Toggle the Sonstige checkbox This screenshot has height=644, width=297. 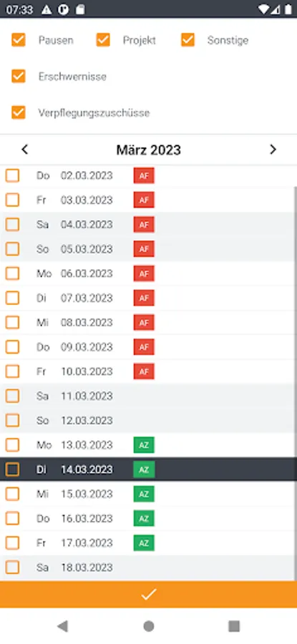coord(188,40)
